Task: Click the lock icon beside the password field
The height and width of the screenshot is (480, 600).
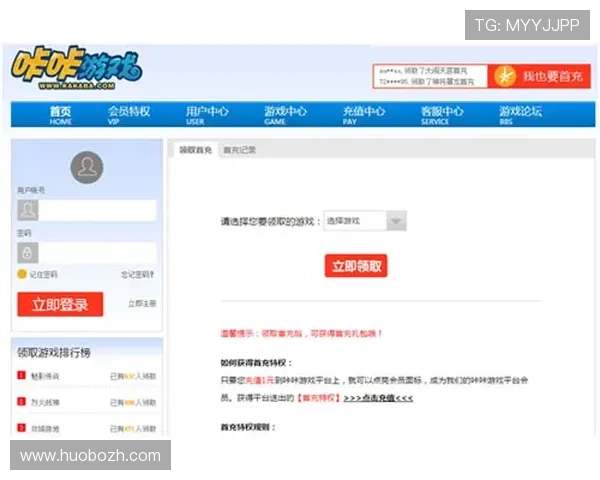Action: [28, 252]
